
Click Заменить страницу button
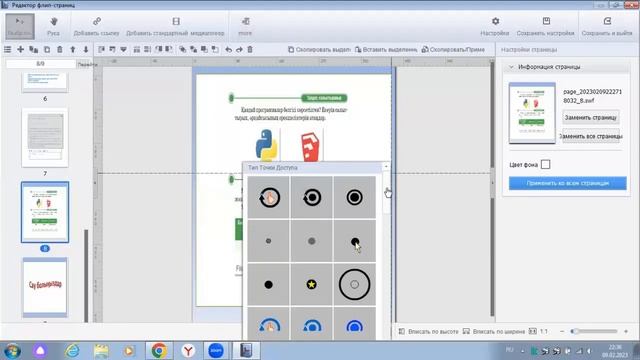pos(591,117)
